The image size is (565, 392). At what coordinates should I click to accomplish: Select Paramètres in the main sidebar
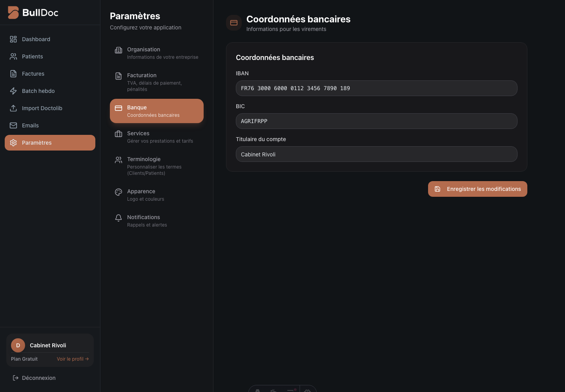pyautogui.click(x=50, y=143)
